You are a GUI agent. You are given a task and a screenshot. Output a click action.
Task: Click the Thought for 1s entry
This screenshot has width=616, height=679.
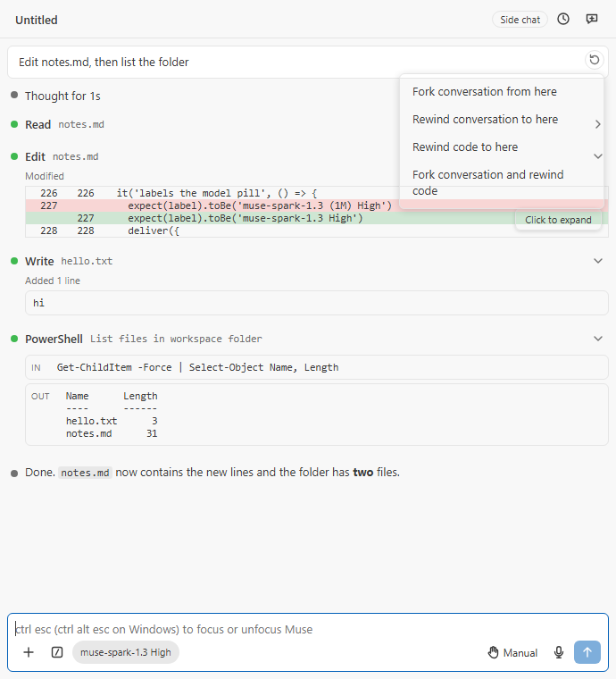[62, 96]
